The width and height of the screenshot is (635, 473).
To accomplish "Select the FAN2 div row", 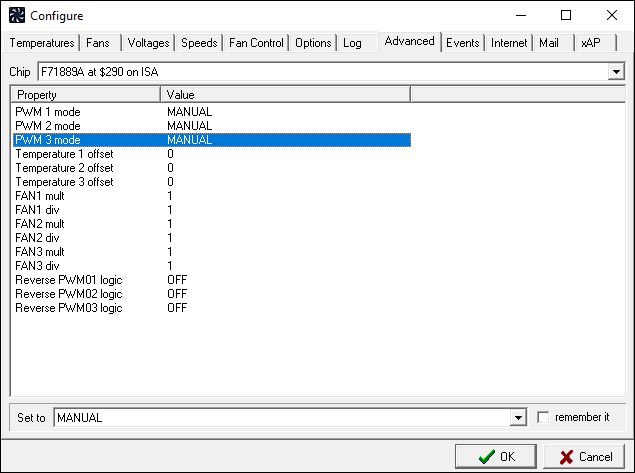I will pyautogui.click(x=212, y=238).
